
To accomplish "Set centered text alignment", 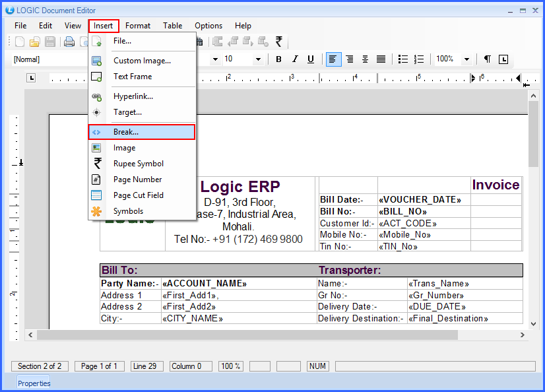I will coord(366,59).
